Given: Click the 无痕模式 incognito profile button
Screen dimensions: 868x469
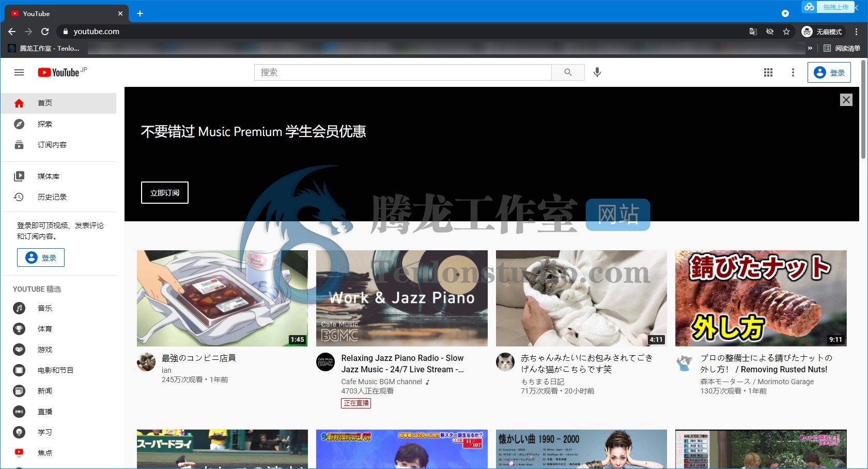Looking at the screenshot, I should (x=823, y=32).
